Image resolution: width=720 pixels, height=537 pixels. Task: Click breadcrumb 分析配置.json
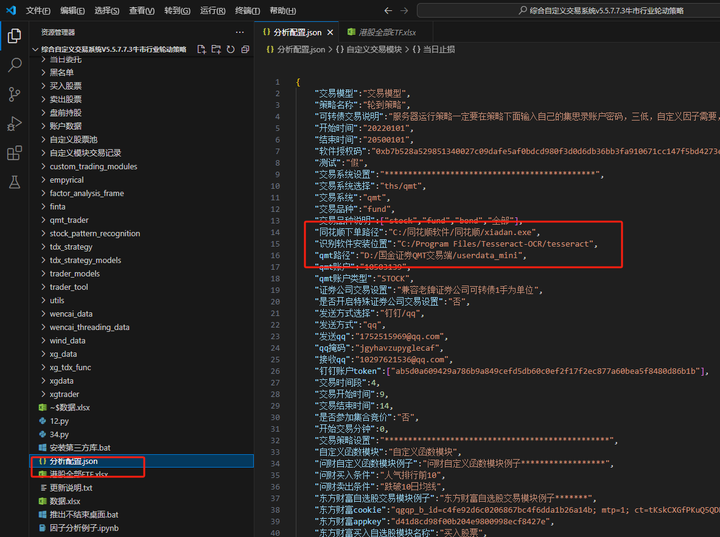click(301, 49)
